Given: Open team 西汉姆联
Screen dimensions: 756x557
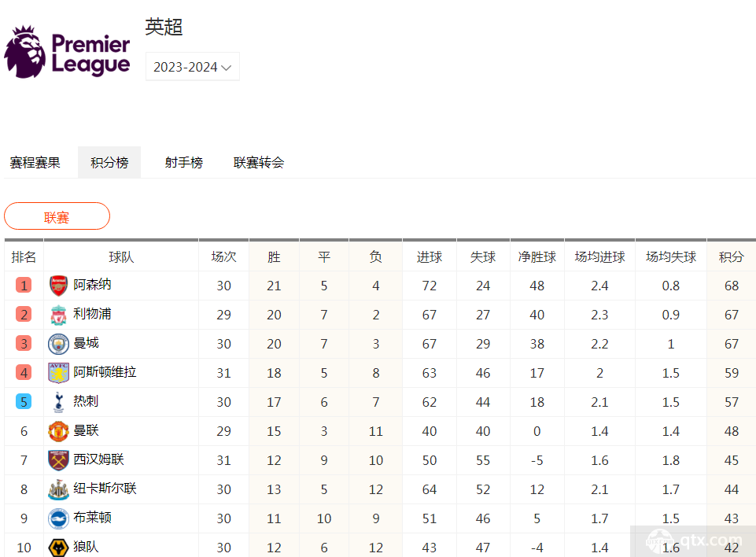Looking at the screenshot, I should (x=98, y=459).
